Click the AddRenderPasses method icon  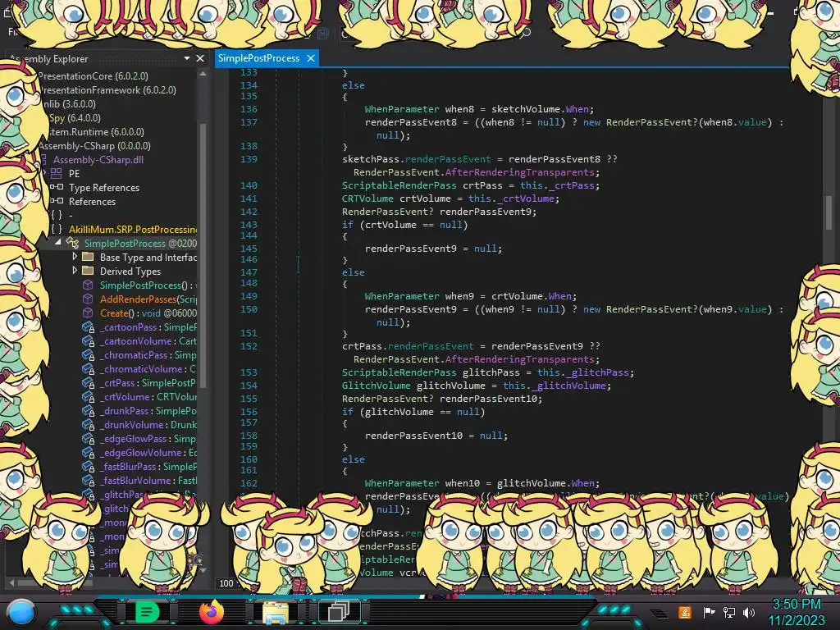pyautogui.click(x=88, y=299)
